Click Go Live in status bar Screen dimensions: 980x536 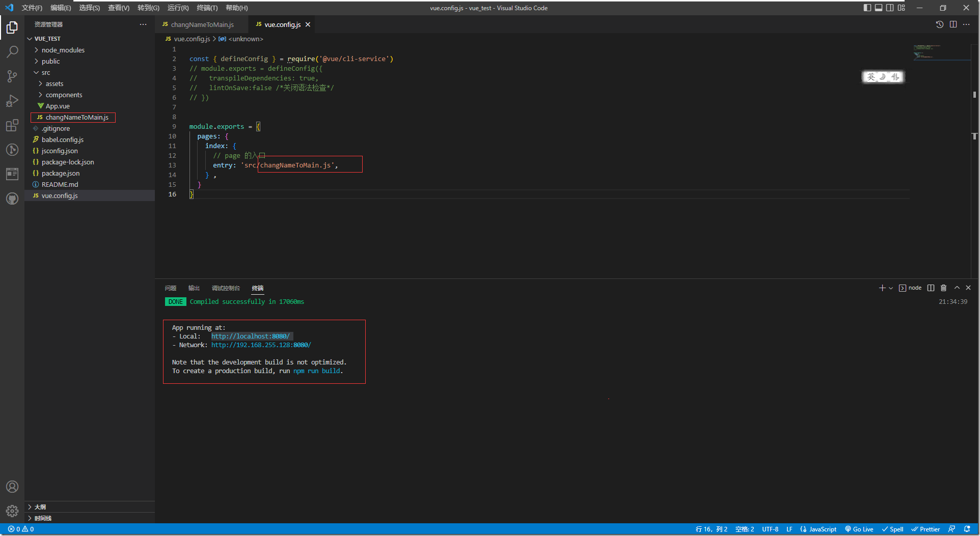tap(859, 529)
